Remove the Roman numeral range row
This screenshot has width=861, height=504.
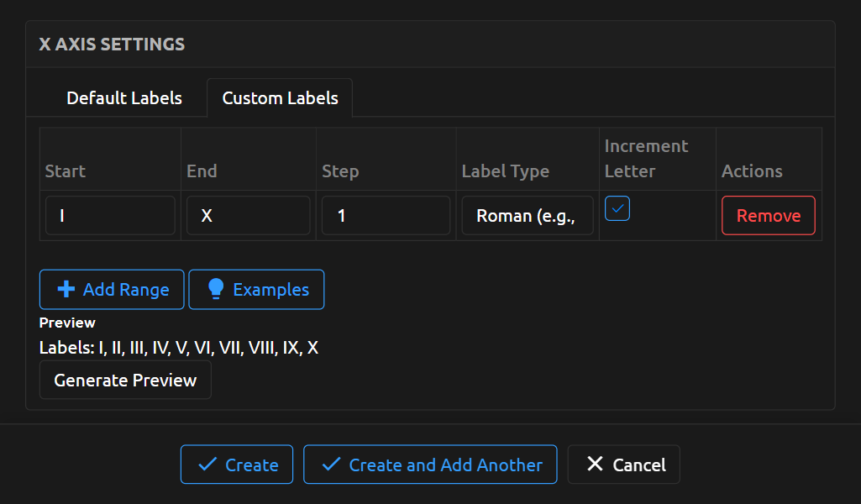pyautogui.click(x=768, y=216)
